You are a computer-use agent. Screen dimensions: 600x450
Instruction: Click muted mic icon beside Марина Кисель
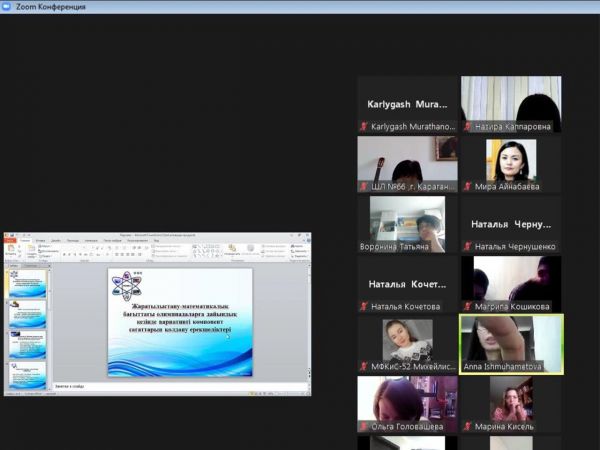coord(468,426)
